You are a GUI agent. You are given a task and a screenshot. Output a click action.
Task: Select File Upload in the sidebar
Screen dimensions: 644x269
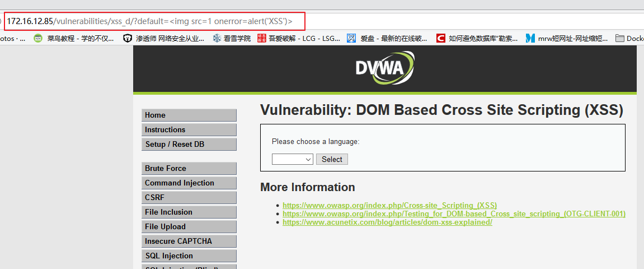pos(189,227)
